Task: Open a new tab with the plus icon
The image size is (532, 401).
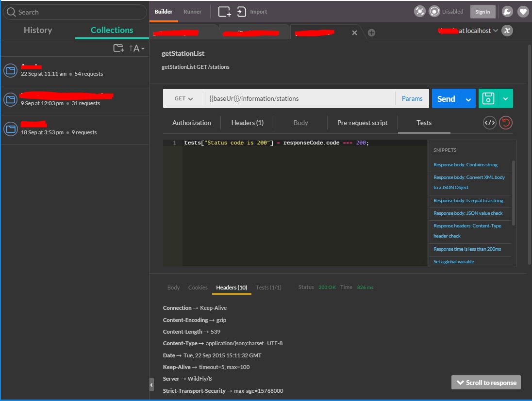Action: pyautogui.click(x=370, y=32)
